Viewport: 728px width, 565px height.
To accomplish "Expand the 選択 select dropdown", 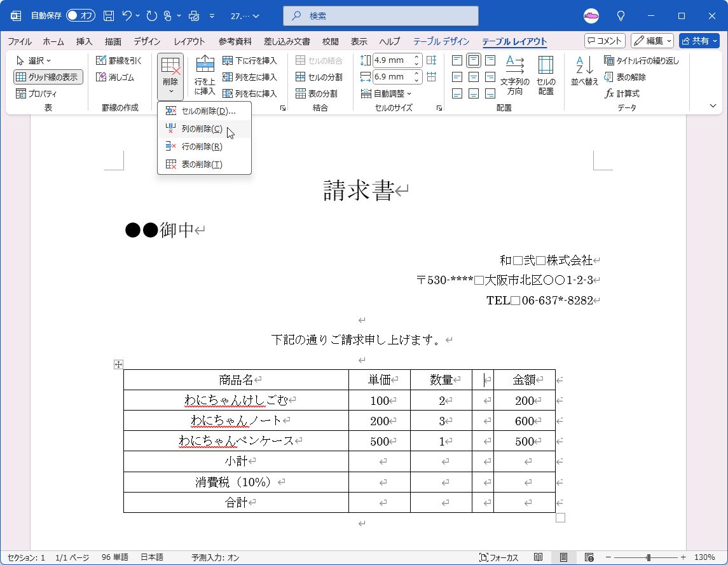I will point(34,60).
